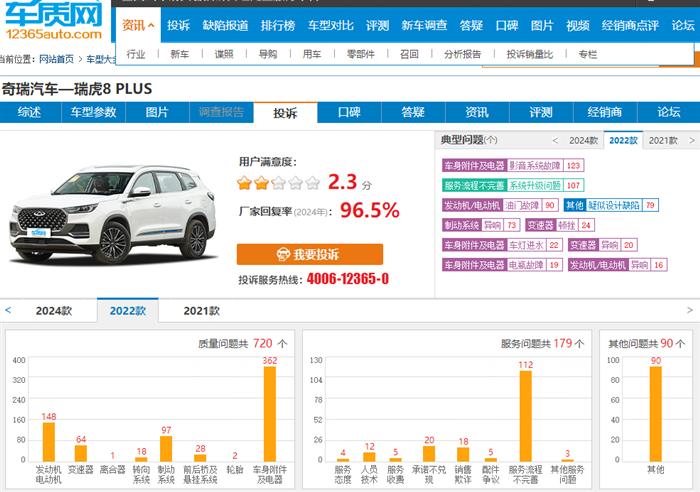Viewport: 700px width, 492px height.
Task: Switch to the 口碑 tab of the car page
Action: pos(349,112)
